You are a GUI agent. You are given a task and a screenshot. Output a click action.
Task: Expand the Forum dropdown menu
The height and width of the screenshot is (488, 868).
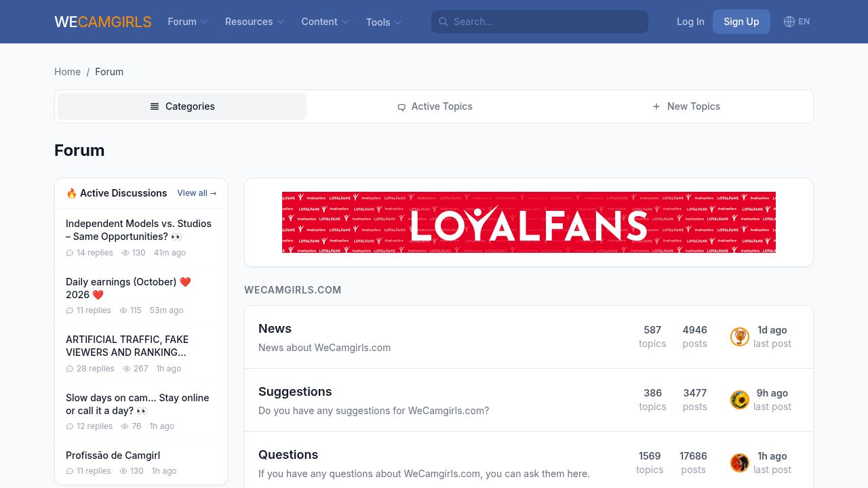pyautogui.click(x=188, y=22)
